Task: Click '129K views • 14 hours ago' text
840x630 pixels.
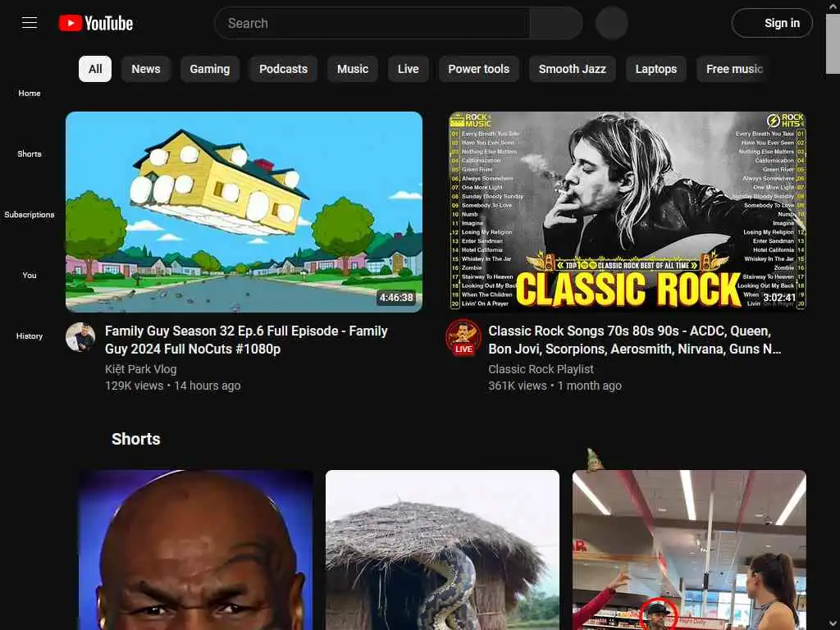Action: (172, 386)
